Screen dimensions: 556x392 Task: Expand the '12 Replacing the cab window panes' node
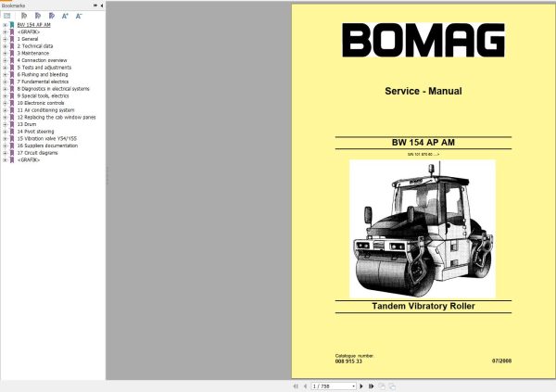pyautogui.click(x=5, y=117)
